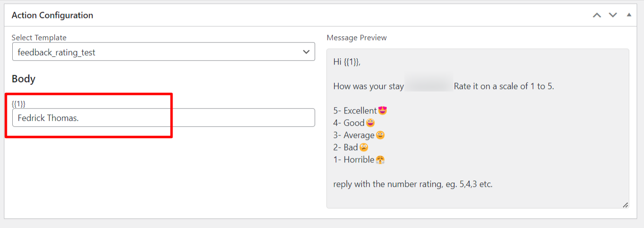
Task: Click the emoji next to Average
Action: click(380, 135)
